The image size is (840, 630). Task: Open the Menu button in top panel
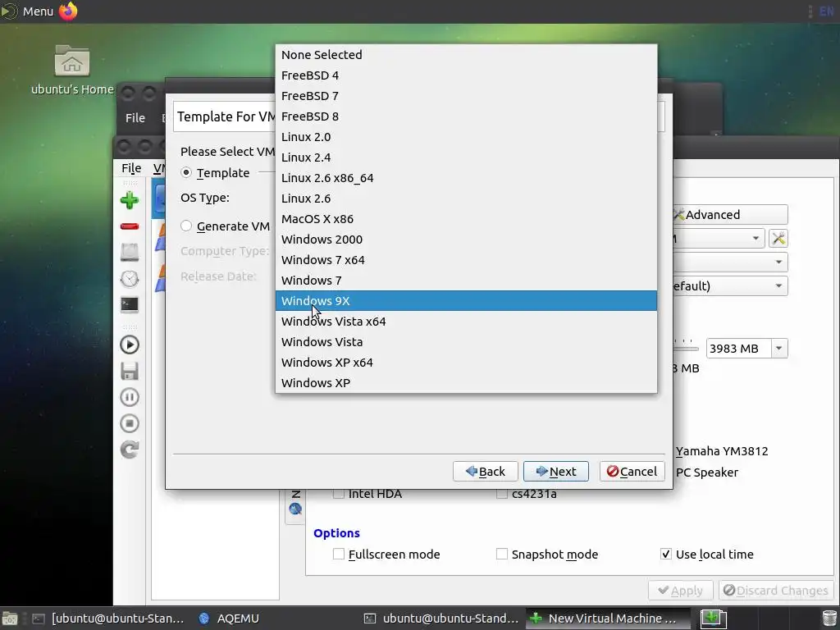click(28, 11)
